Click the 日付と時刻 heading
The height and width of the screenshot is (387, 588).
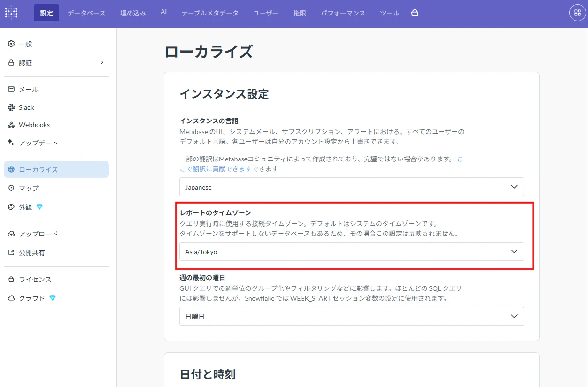pos(207,374)
